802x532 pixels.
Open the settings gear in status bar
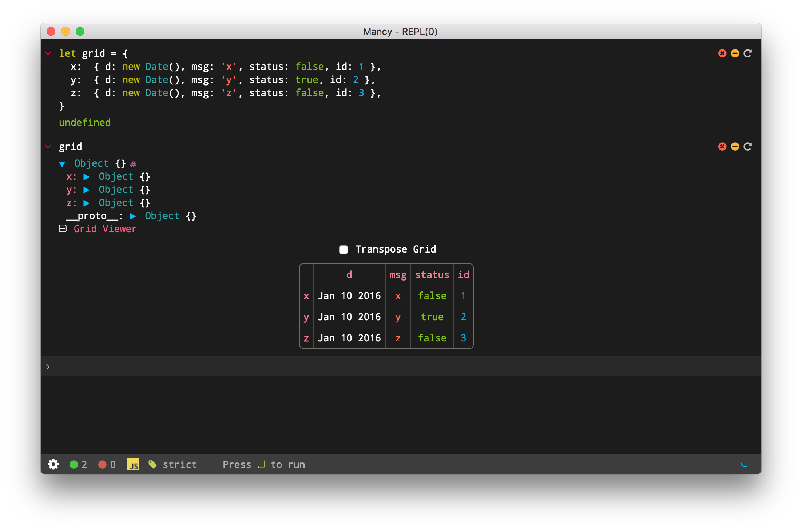[53, 464]
